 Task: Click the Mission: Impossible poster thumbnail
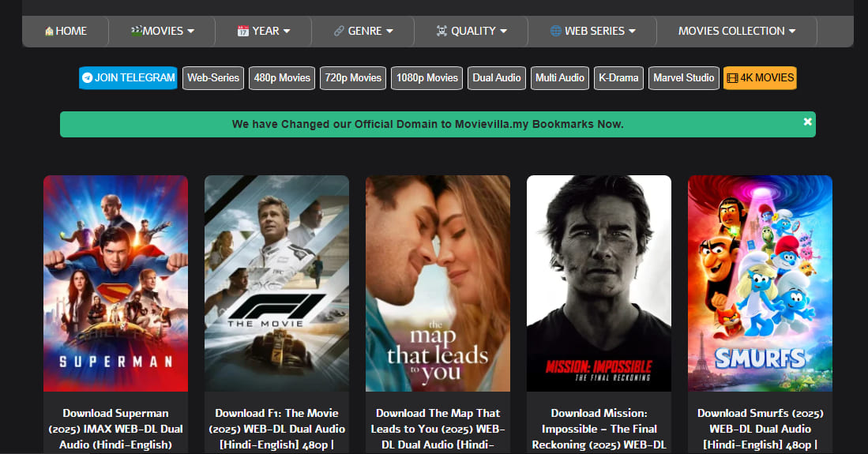pos(599,283)
